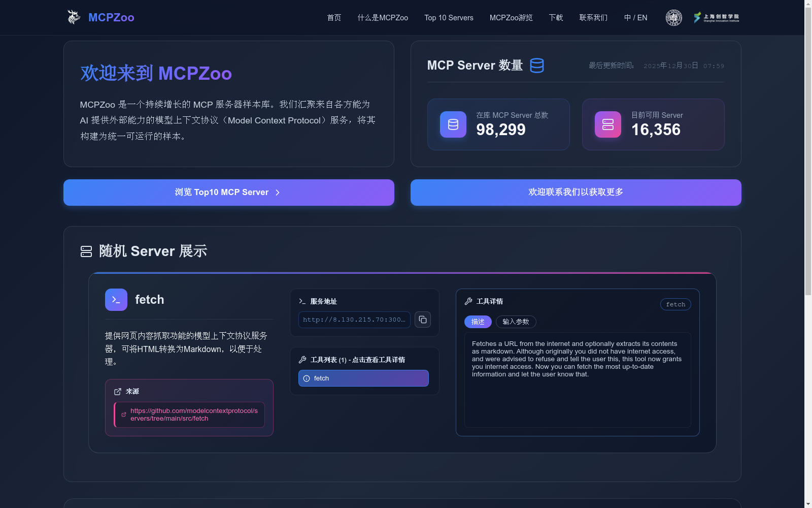Image resolution: width=812 pixels, height=508 pixels.
Task: Open the 下载 nav item
Action: coord(556,18)
